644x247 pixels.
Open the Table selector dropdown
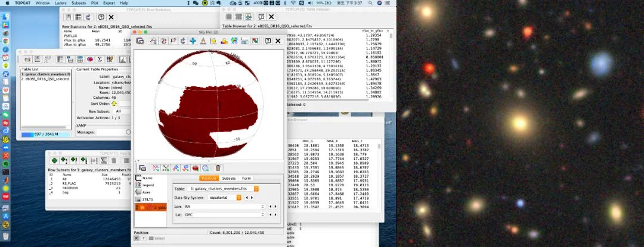coord(256,188)
